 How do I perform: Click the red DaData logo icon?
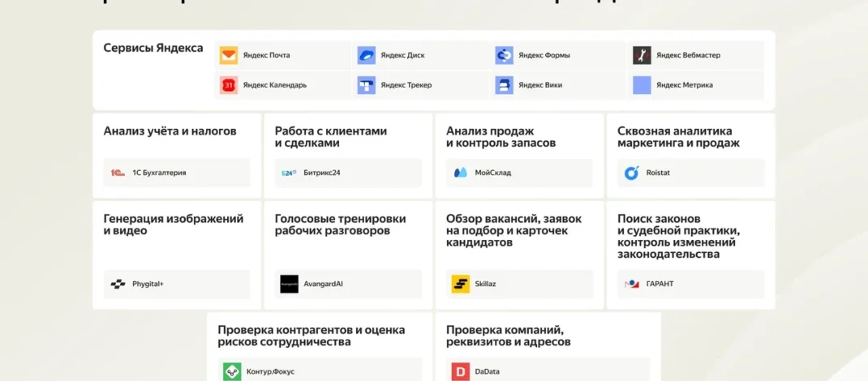click(461, 371)
